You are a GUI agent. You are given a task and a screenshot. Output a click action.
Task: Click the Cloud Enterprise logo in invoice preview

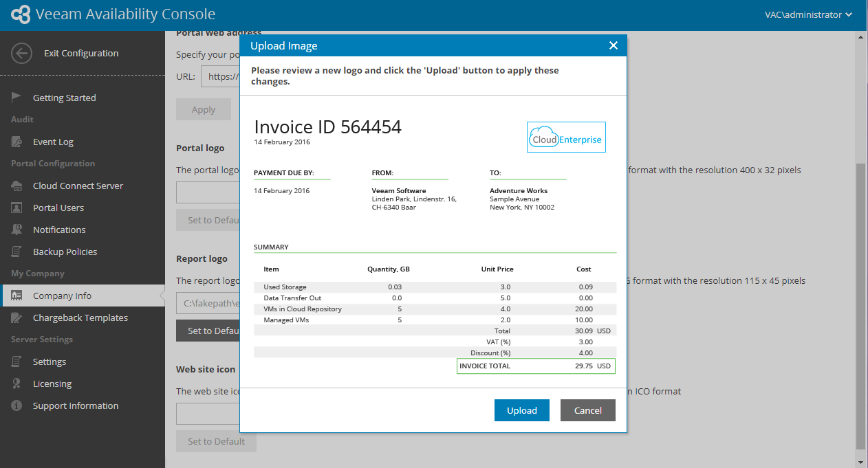pyautogui.click(x=566, y=137)
